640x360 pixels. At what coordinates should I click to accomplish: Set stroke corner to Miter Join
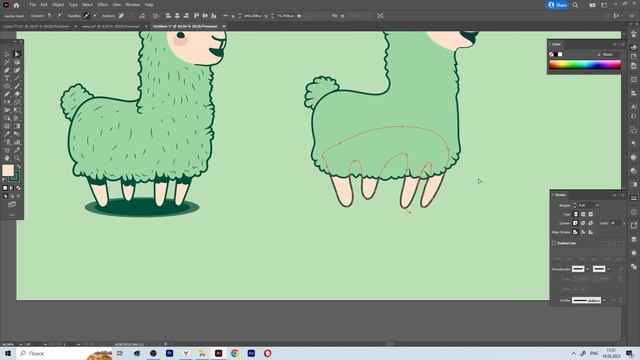pos(576,223)
